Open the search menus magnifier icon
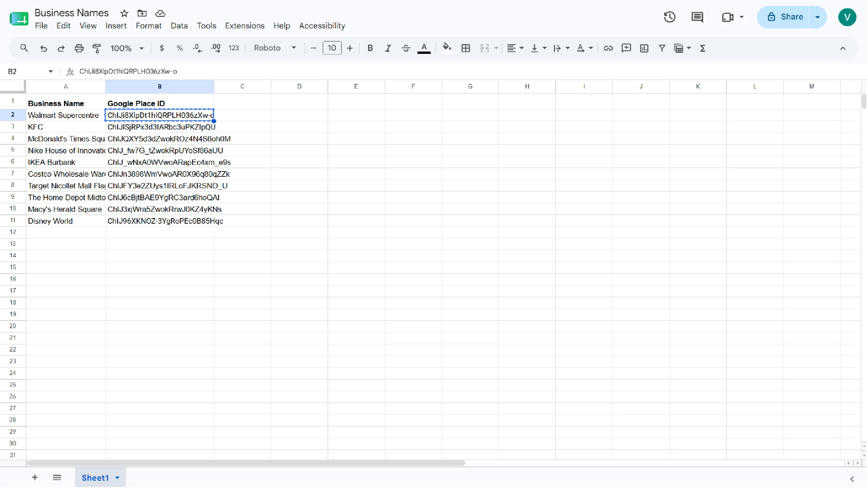The width and height of the screenshot is (868, 490). (x=24, y=48)
